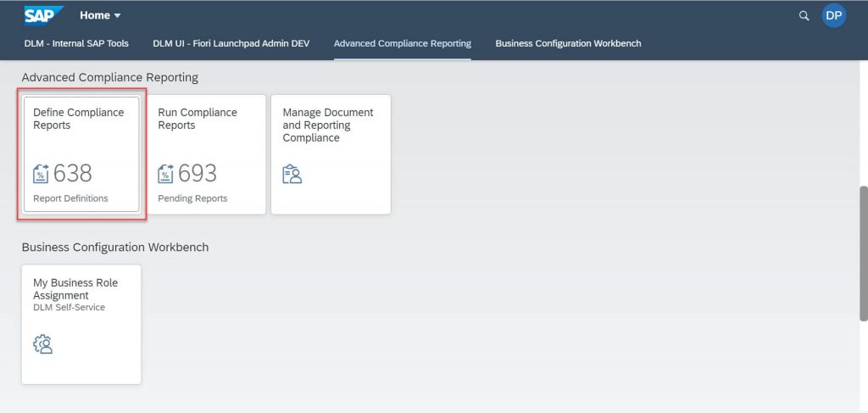Select the Advanced Compliance Reporting tab

click(403, 43)
